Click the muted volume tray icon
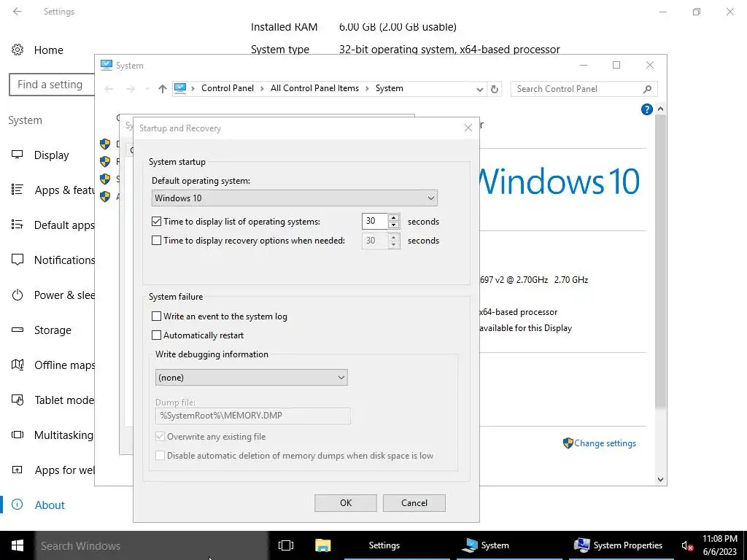 click(687, 546)
